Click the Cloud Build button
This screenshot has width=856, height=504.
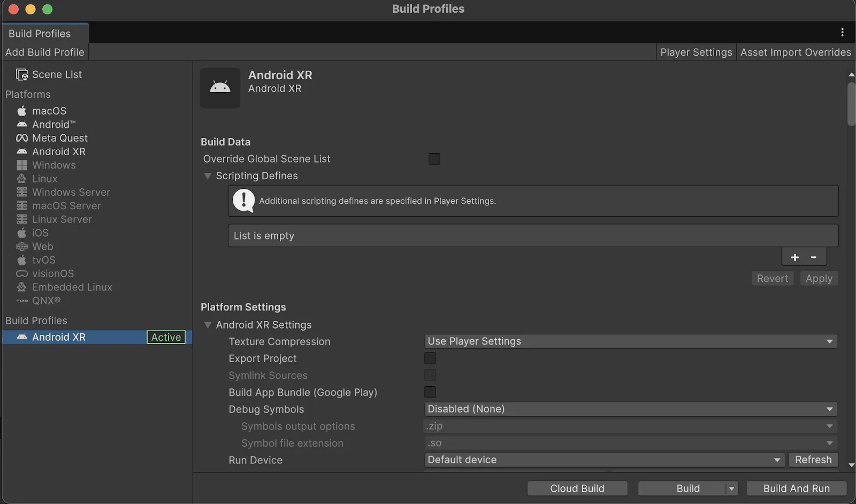[577, 488]
